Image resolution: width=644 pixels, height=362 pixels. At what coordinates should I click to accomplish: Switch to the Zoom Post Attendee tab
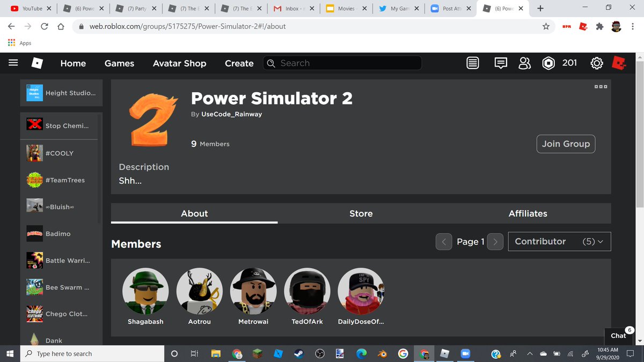pos(451,9)
